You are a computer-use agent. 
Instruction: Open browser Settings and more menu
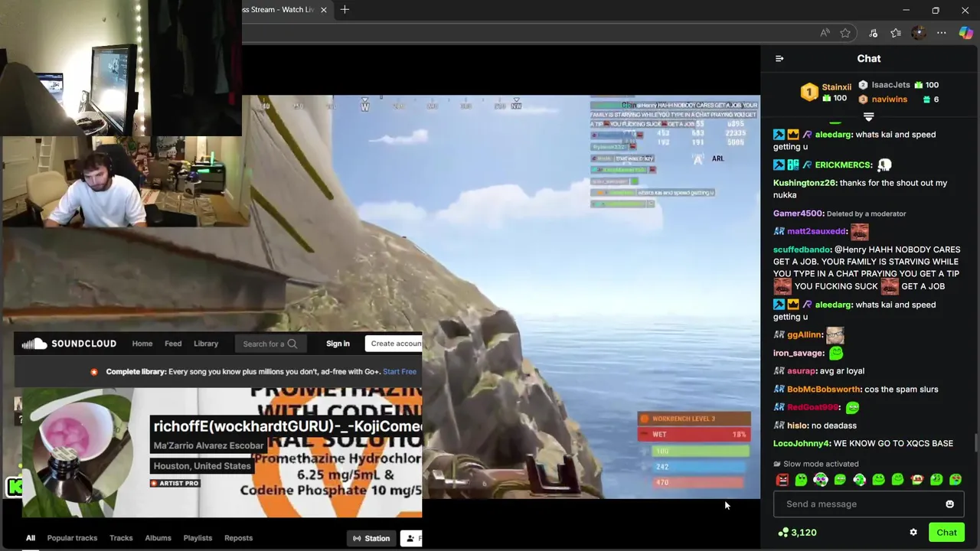[x=942, y=33]
